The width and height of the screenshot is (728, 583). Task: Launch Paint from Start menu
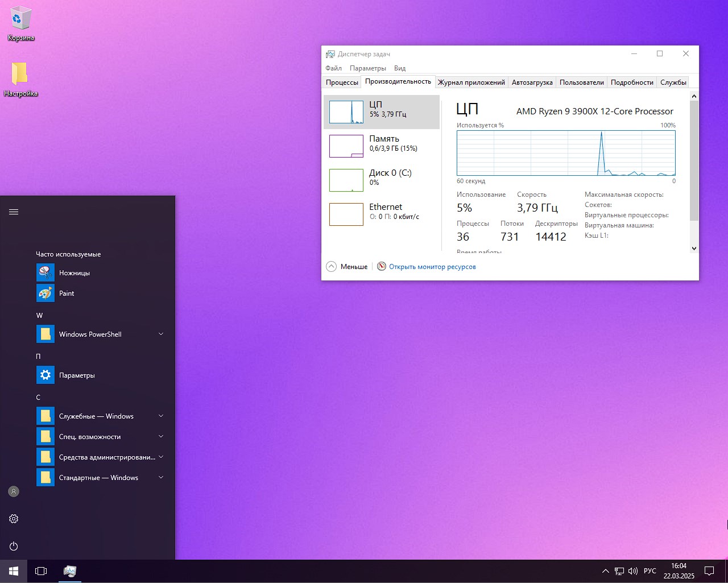tap(45, 293)
